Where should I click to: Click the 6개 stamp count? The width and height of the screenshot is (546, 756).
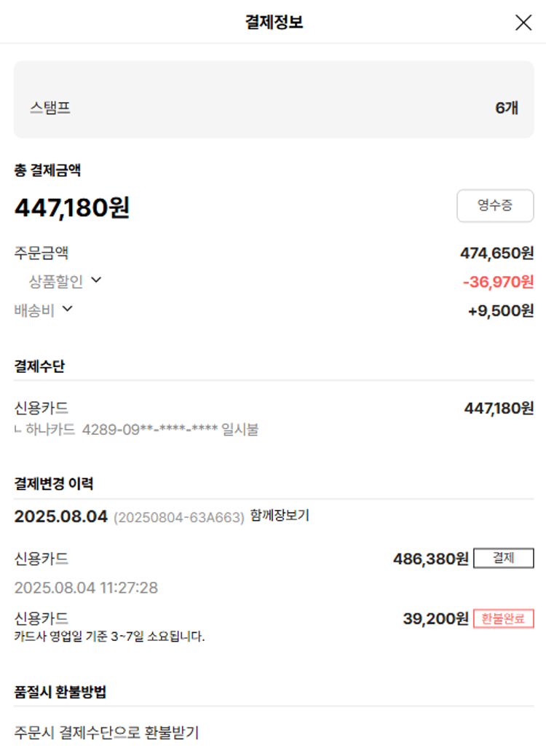click(x=507, y=109)
